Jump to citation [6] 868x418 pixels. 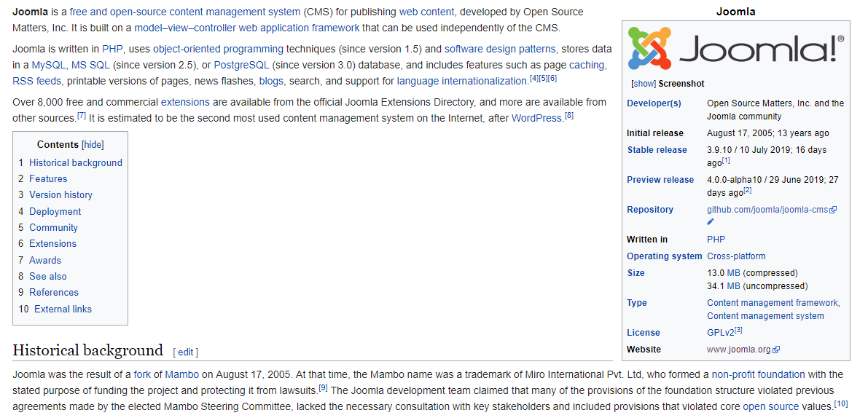click(552, 78)
